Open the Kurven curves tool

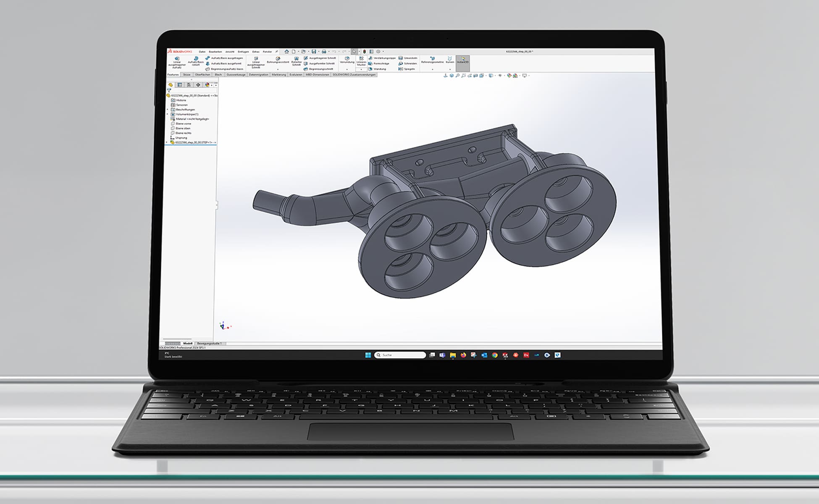[450, 60]
